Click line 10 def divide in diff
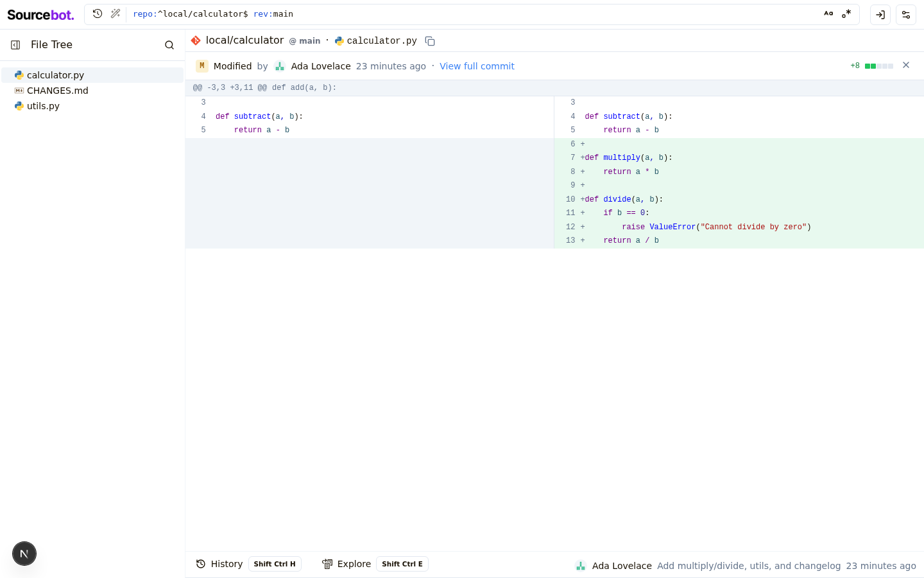The image size is (924, 578). (x=739, y=199)
